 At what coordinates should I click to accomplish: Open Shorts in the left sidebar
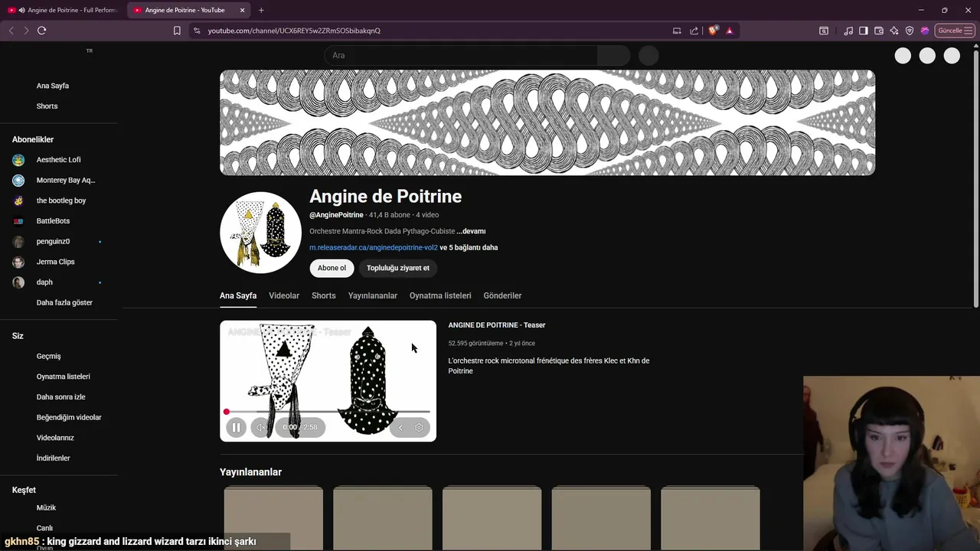pos(47,106)
